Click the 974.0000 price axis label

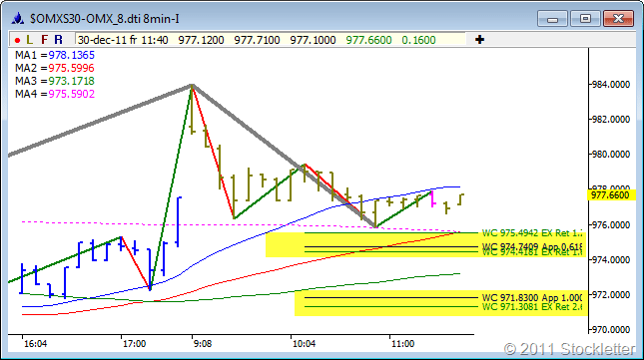click(x=610, y=259)
